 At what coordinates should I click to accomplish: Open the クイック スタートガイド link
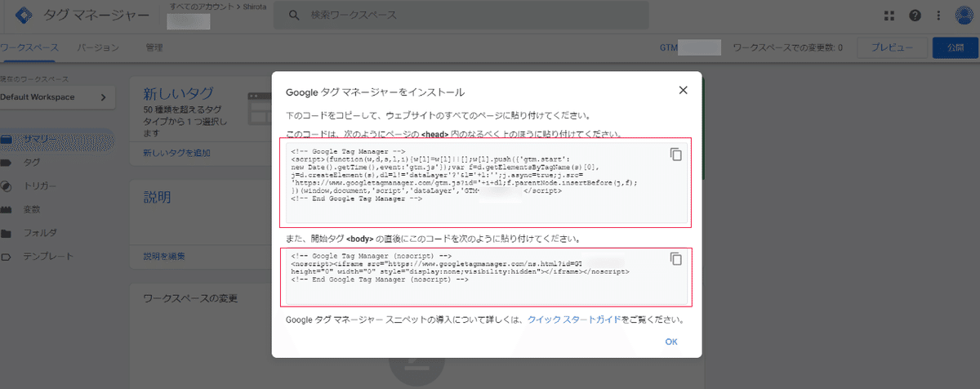[574, 320]
